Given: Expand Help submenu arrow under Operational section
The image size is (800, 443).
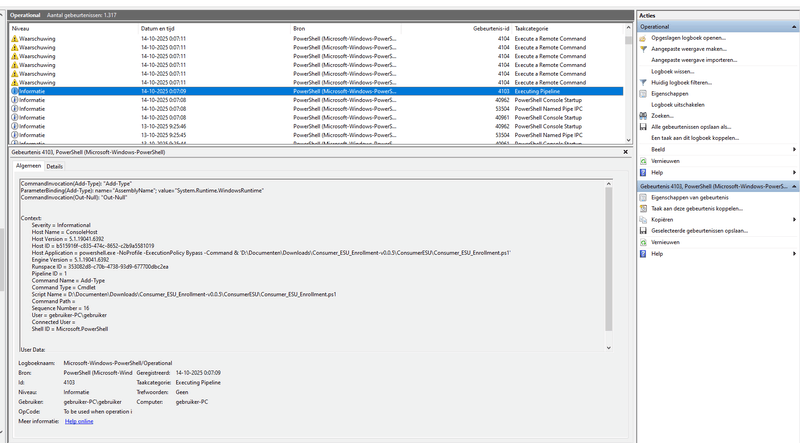Looking at the screenshot, I should coord(794,173).
